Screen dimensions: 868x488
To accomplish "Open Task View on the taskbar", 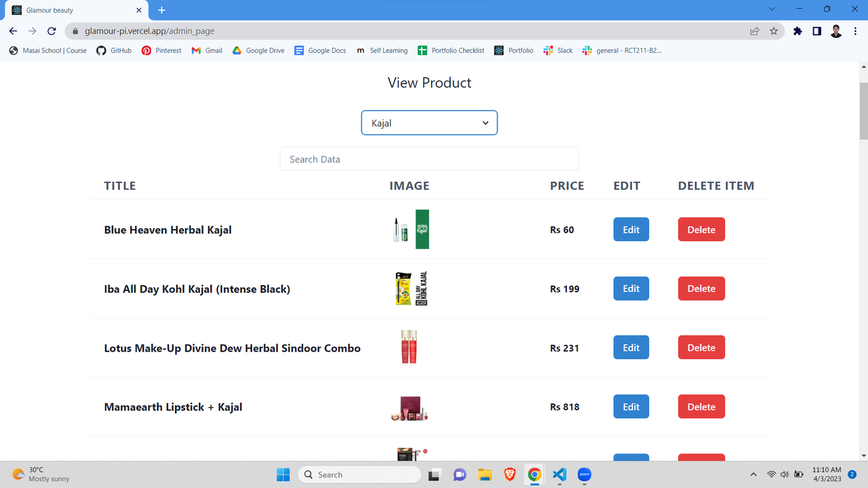I will coord(434,474).
